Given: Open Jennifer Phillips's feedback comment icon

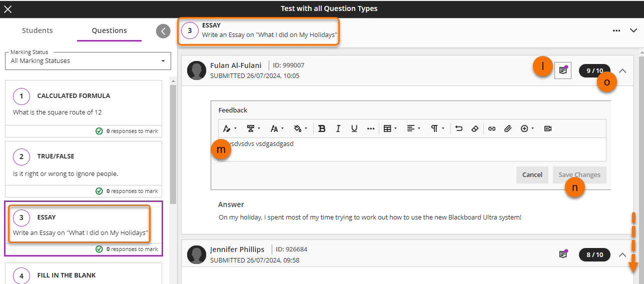Looking at the screenshot, I should point(563,254).
